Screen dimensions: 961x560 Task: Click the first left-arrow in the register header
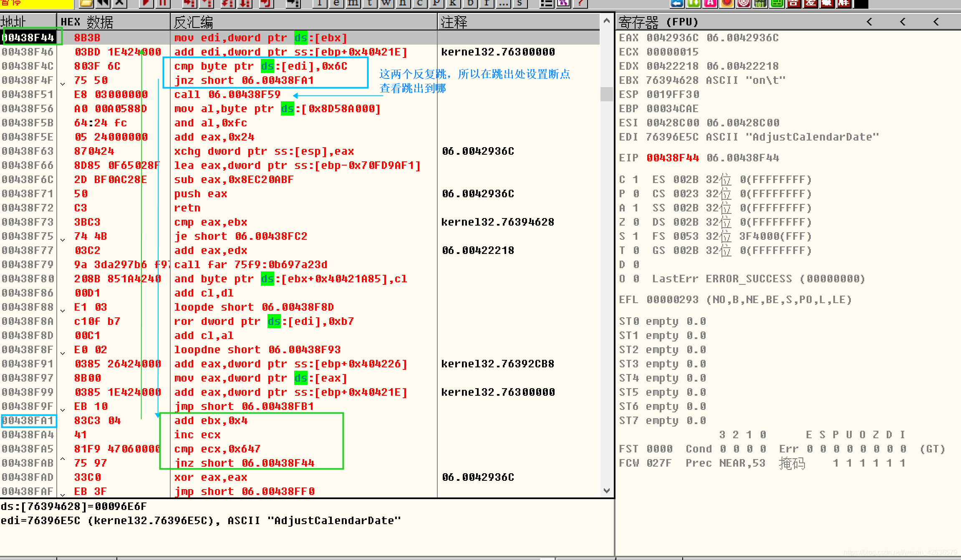click(869, 22)
